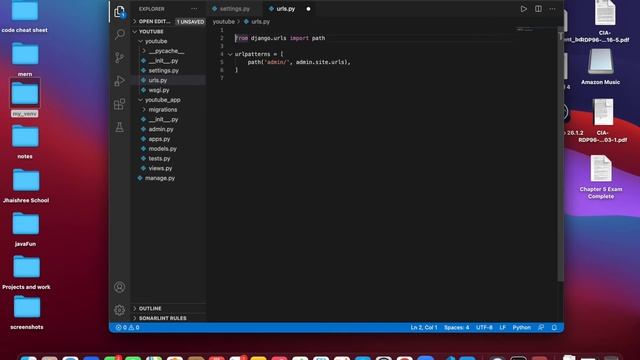Viewport: 640px width, 360px height.
Task: Open manage.py file
Action: [x=160, y=178]
